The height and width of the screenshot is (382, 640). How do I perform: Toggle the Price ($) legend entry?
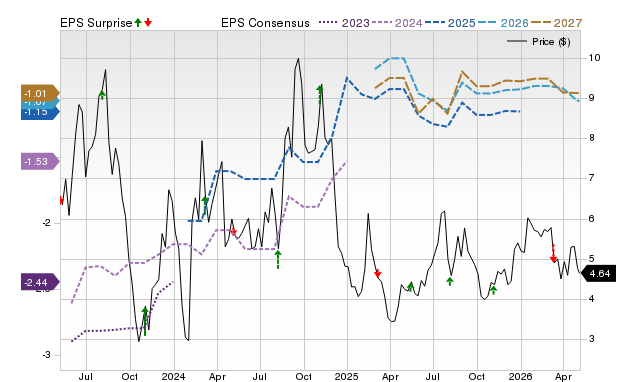point(539,42)
